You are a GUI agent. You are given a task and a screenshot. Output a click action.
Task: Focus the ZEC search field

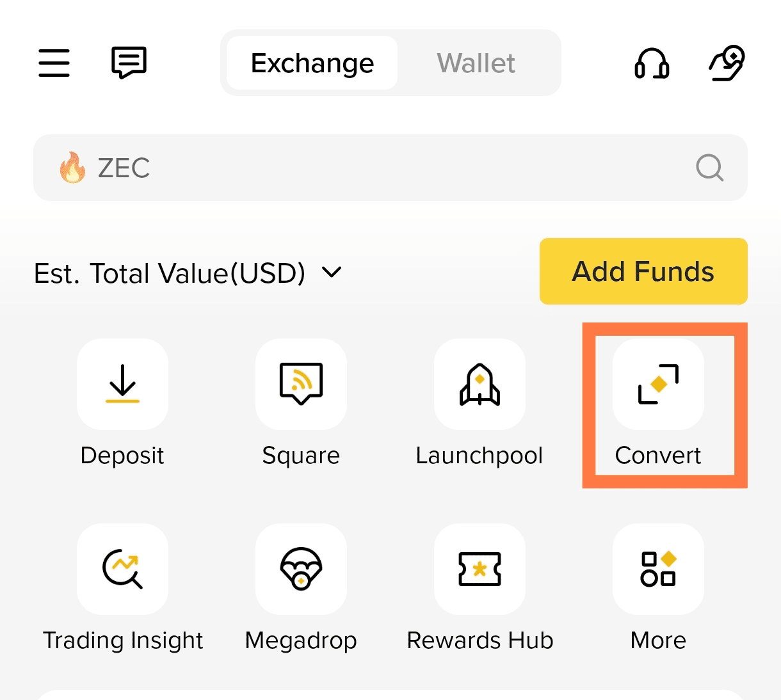pos(390,168)
